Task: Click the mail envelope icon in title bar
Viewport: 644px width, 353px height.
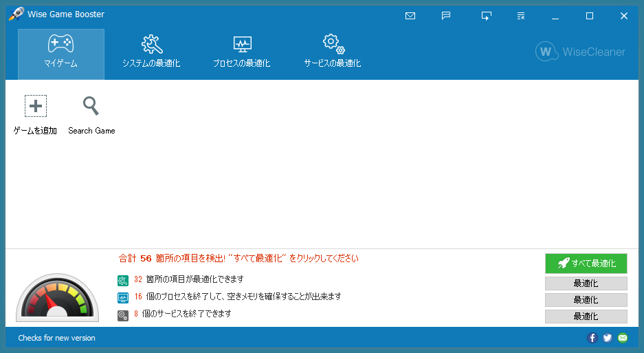Action: coord(410,16)
